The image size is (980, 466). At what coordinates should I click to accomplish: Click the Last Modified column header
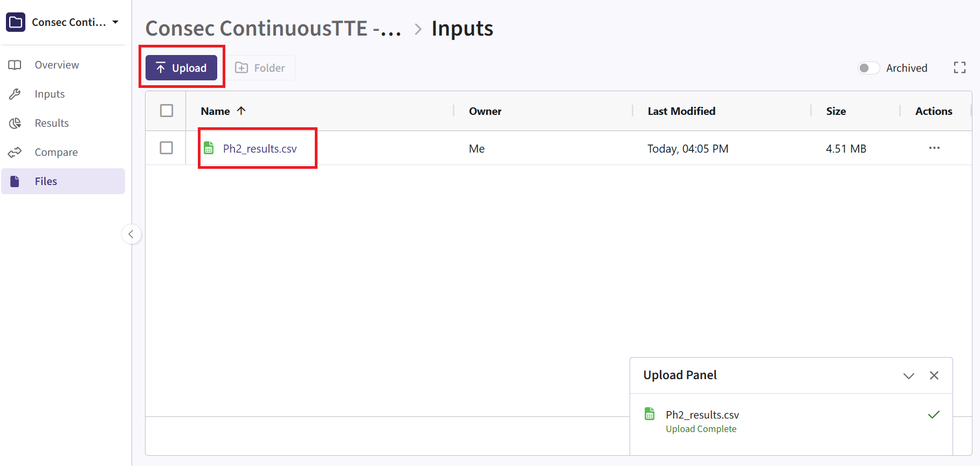681,111
